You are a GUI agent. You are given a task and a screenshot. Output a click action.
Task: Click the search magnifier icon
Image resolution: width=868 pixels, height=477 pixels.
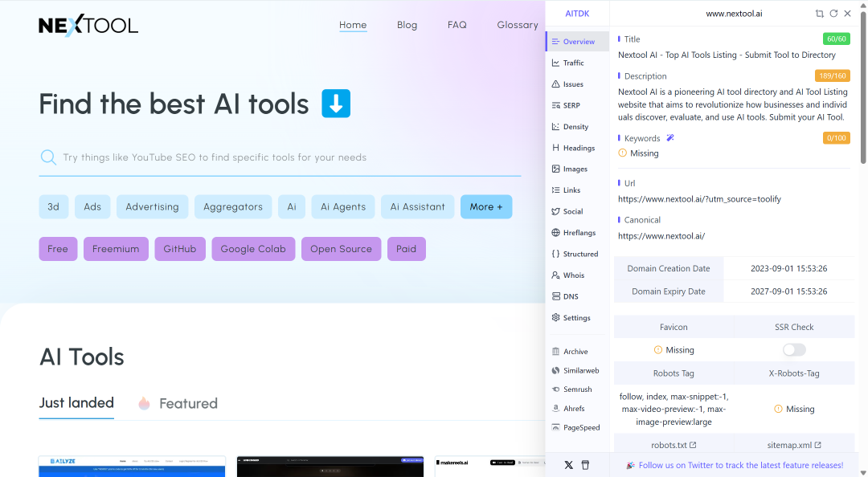click(x=48, y=157)
